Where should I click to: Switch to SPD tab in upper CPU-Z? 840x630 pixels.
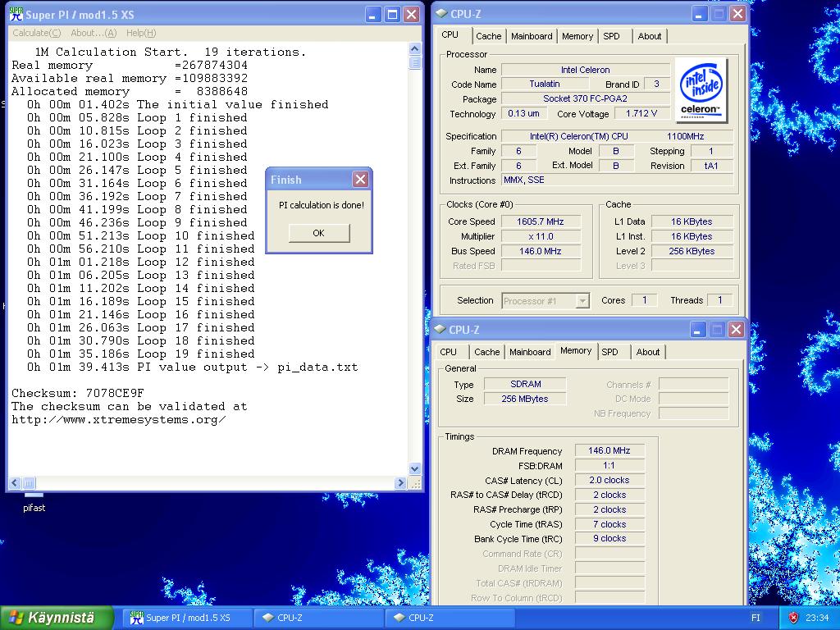pos(611,36)
